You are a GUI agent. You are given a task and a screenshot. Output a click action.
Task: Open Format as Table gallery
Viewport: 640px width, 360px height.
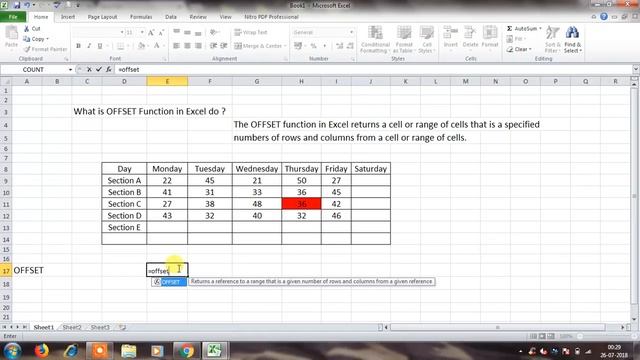coord(404,39)
